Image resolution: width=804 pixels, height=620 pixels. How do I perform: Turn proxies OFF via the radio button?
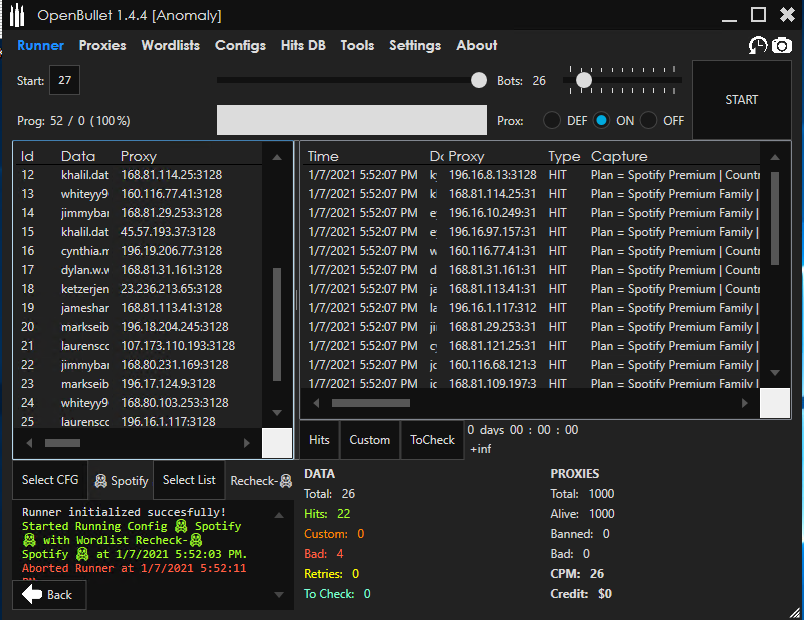tap(648, 119)
